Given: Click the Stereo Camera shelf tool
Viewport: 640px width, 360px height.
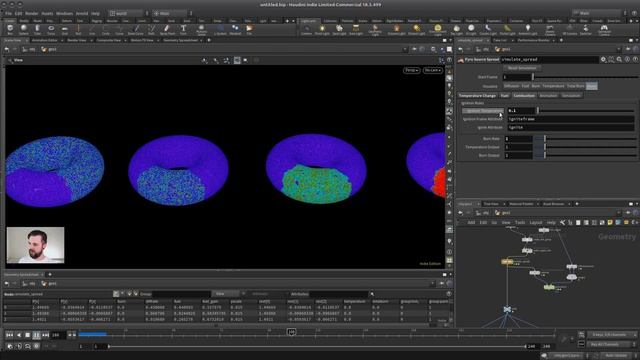Looking at the screenshot, I should click(x=550, y=29).
